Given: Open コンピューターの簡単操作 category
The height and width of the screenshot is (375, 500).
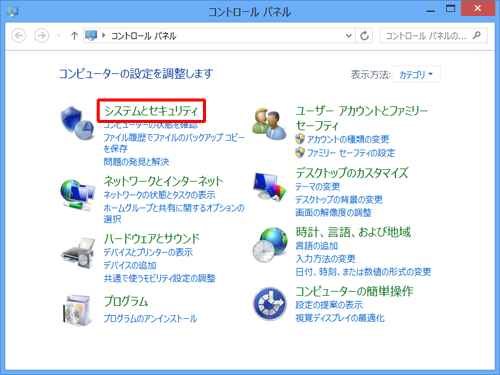Looking at the screenshot, I should [354, 291].
